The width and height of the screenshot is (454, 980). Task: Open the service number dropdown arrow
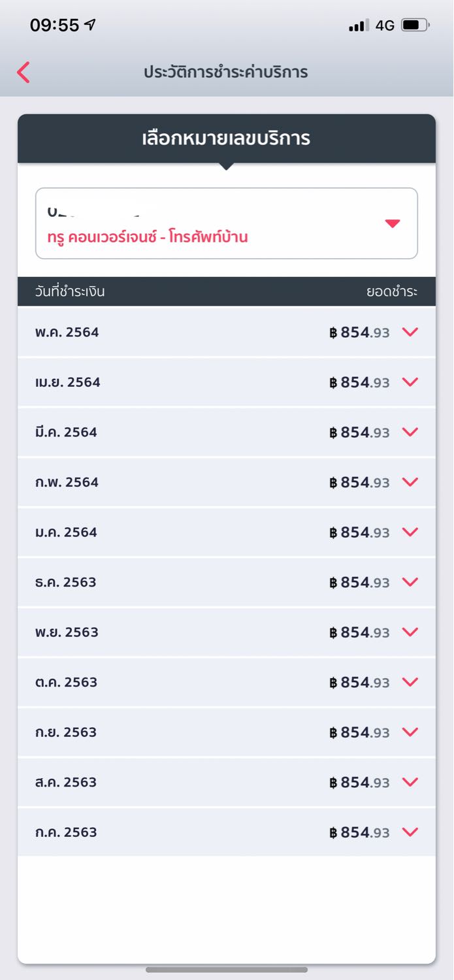point(392,223)
